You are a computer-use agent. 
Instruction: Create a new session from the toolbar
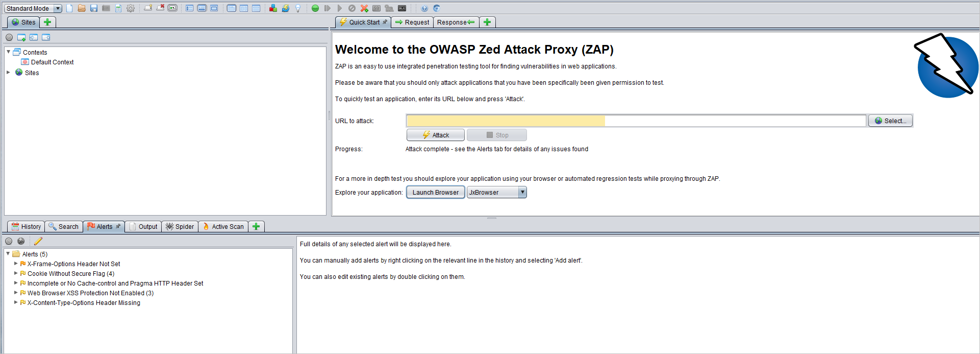point(69,8)
